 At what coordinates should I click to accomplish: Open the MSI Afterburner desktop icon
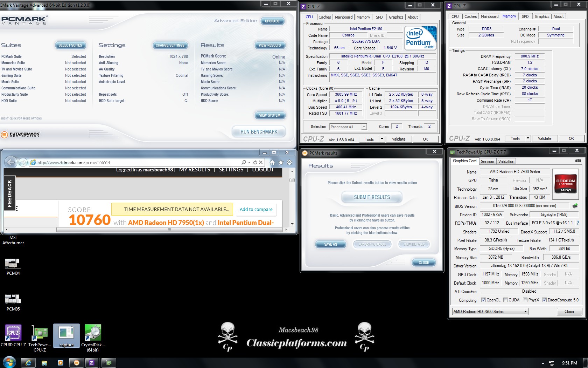13,240
